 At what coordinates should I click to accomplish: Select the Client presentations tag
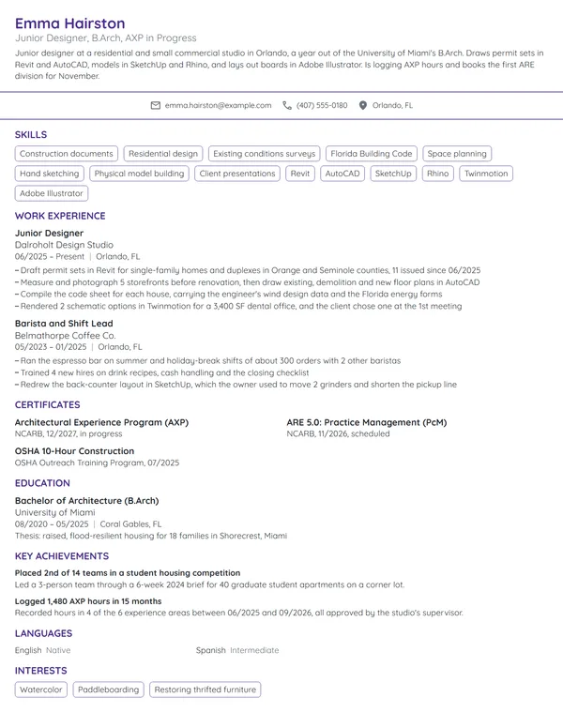pyautogui.click(x=237, y=174)
